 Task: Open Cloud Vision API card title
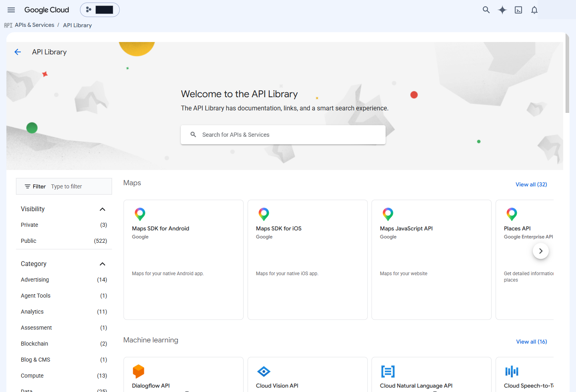[x=277, y=386]
